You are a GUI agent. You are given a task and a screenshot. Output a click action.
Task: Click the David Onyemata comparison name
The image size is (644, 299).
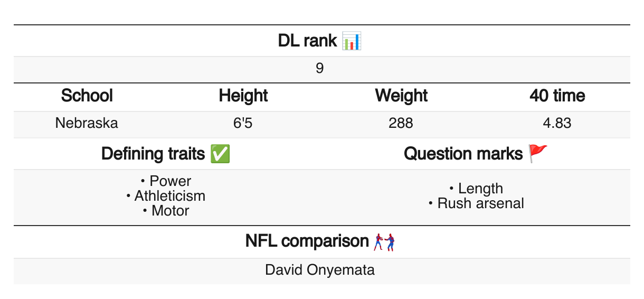[320, 270]
